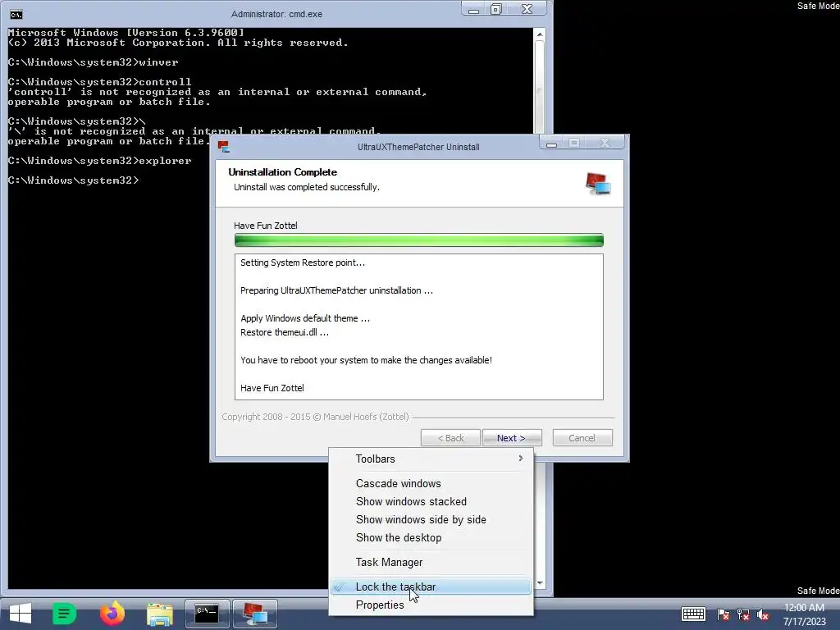Click the Next > button in uninstaller
The width and height of the screenshot is (840, 630).
512,438
